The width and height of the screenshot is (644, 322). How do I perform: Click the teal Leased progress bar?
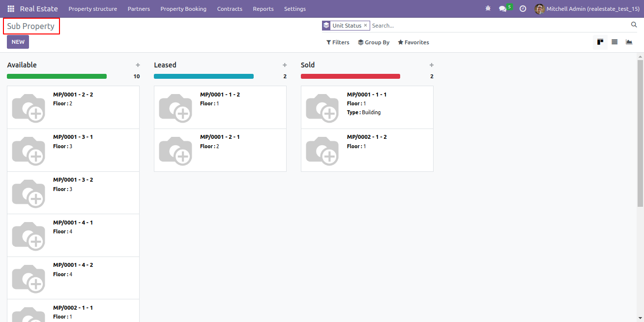(204, 76)
